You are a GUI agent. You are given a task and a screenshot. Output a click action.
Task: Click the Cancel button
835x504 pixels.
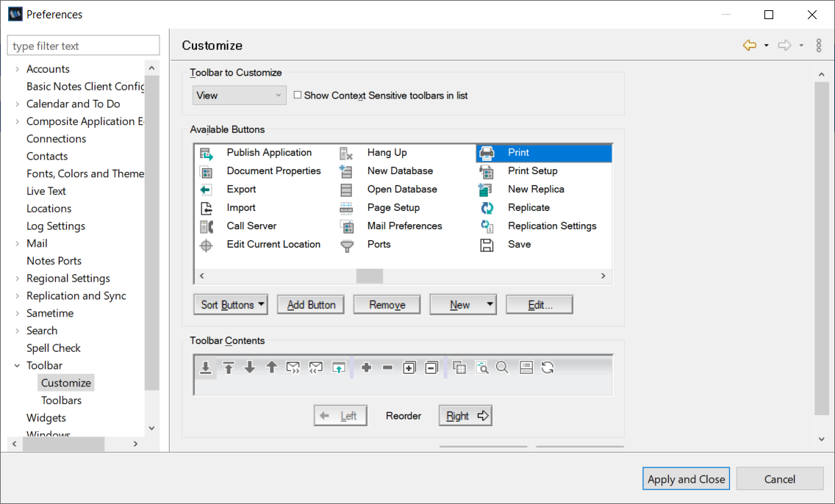(x=780, y=479)
